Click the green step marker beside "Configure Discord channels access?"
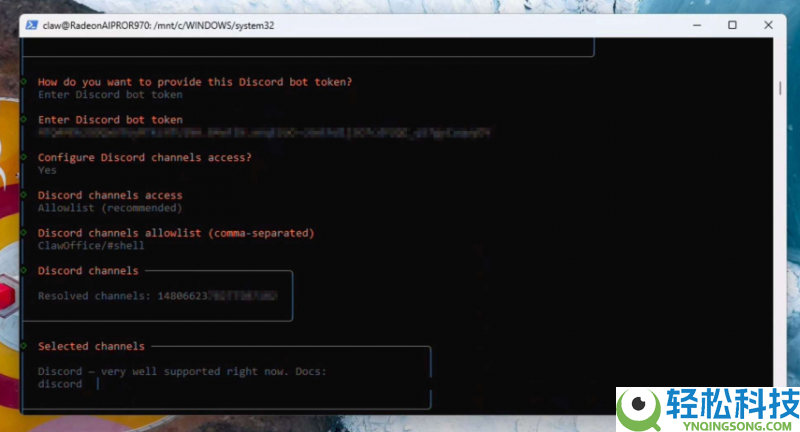Image resolution: width=800 pixels, height=432 pixels. pos(23,157)
